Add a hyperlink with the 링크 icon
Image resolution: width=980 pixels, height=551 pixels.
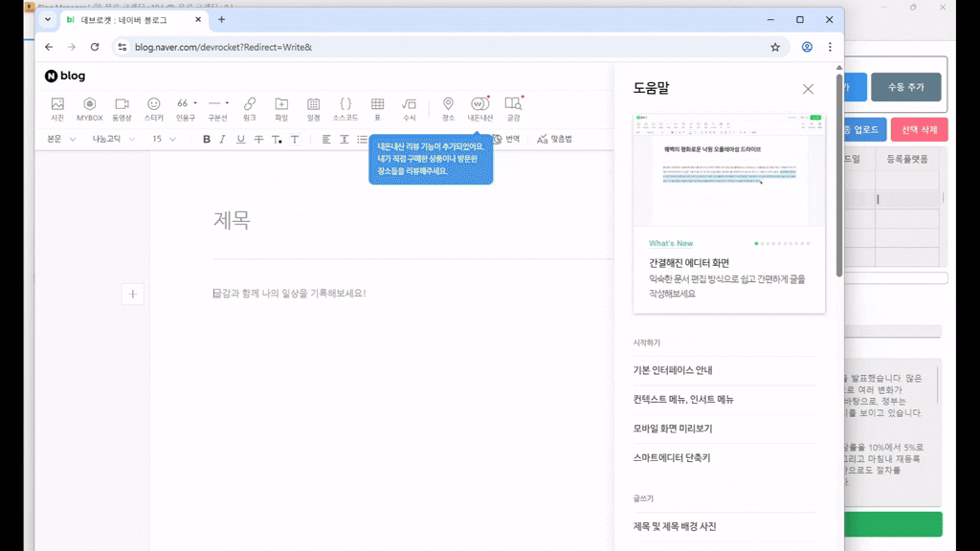pyautogui.click(x=249, y=108)
